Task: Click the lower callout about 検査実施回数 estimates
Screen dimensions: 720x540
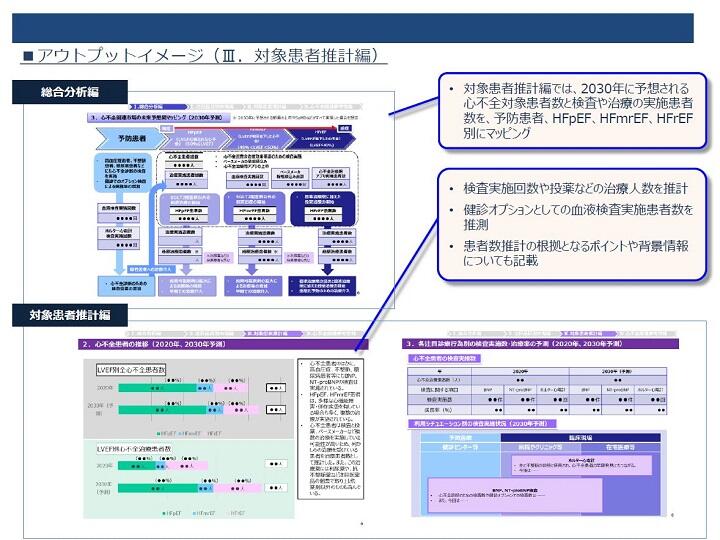Action: pyautogui.click(x=572, y=225)
